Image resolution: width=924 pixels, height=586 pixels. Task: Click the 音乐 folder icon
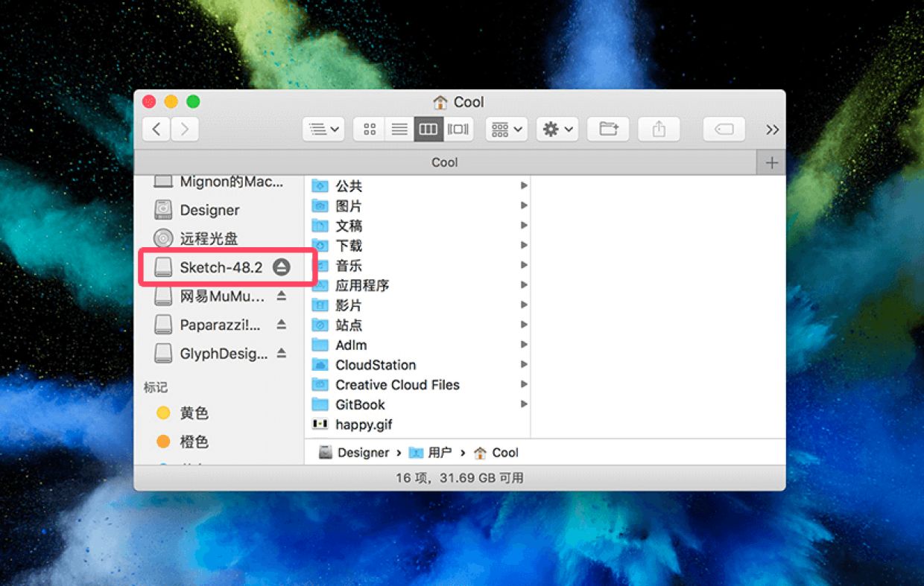tap(320, 265)
